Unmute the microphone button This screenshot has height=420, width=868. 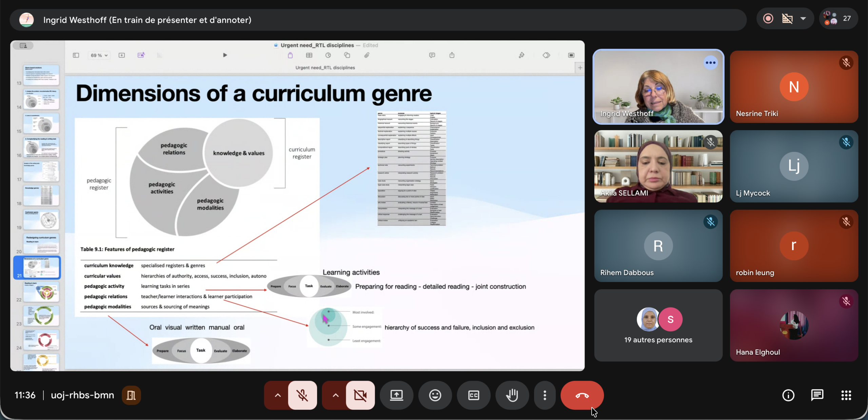pos(302,395)
